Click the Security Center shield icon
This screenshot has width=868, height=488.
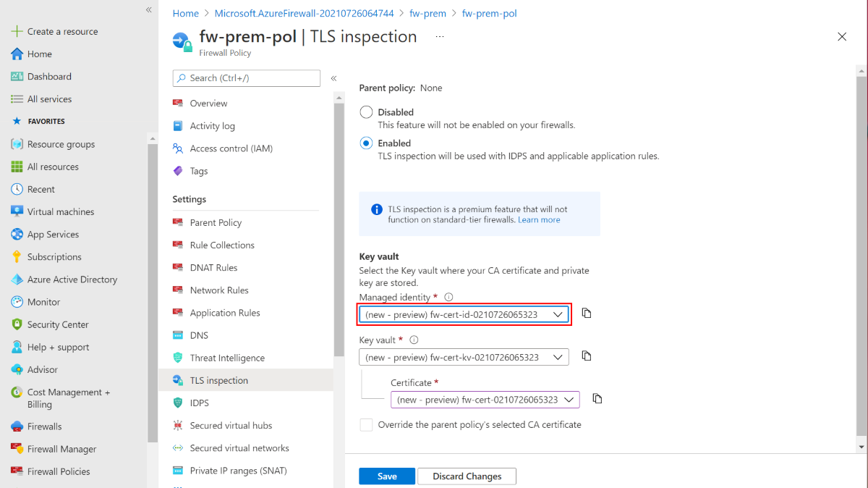pyautogui.click(x=17, y=324)
